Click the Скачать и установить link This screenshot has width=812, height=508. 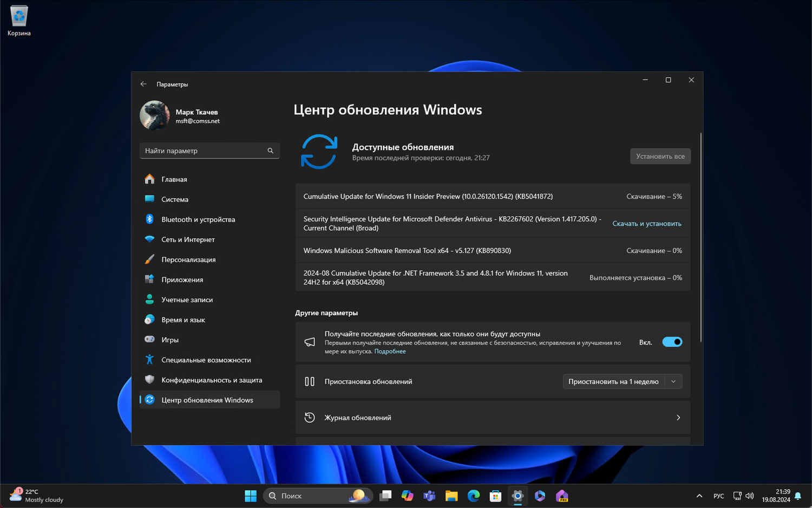(647, 224)
